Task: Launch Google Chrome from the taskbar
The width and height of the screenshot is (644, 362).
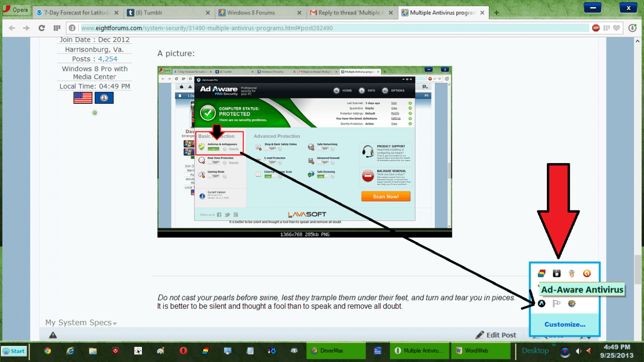Action: click(48, 351)
